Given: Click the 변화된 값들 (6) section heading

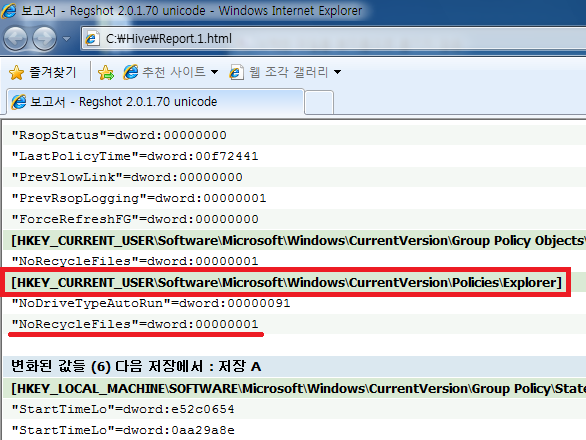Looking at the screenshot, I should click(x=136, y=366).
